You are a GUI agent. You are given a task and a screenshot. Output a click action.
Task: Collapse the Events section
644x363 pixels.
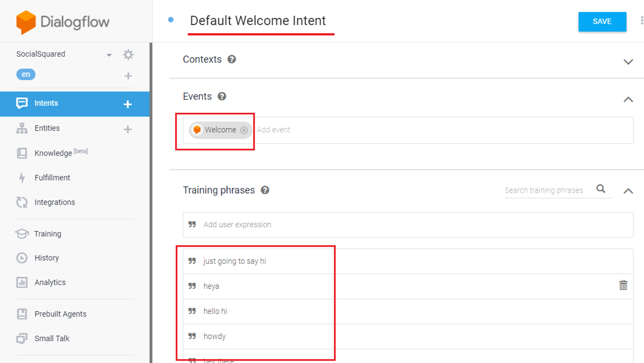pyautogui.click(x=628, y=99)
